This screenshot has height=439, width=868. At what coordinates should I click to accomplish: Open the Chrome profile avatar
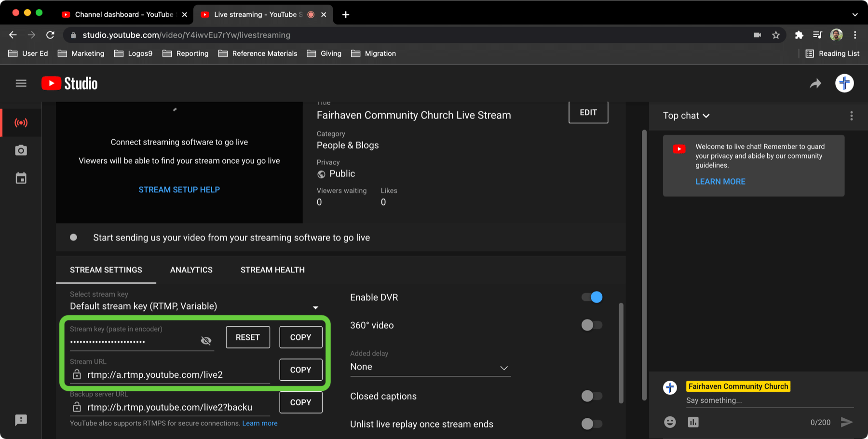[836, 35]
